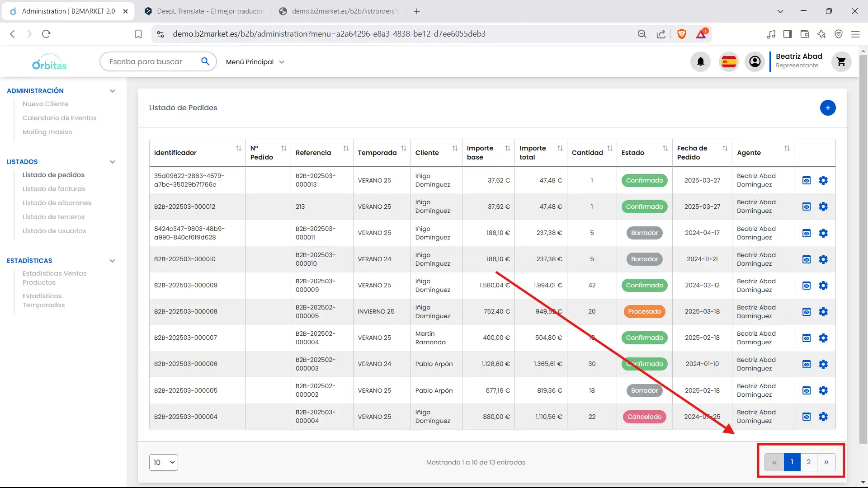Open Listado de facturas in sidebar
Image resolution: width=868 pixels, height=488 pixels.
54,189
